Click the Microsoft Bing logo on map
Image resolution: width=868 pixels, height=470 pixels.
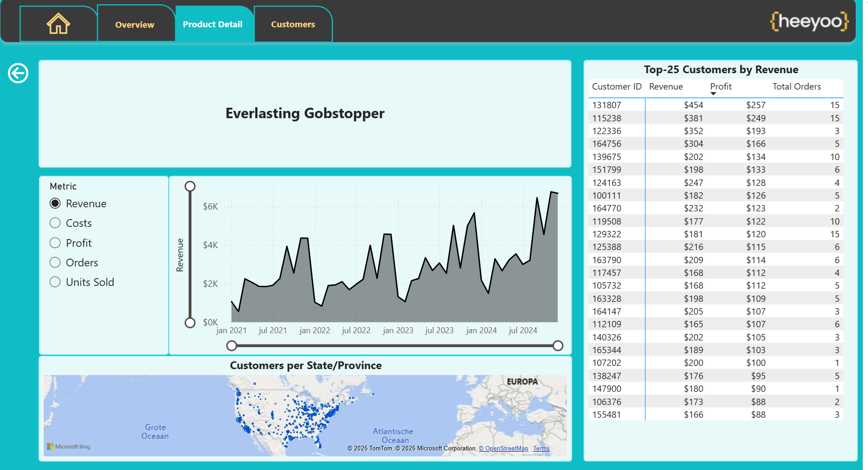(x=69, y=447)
